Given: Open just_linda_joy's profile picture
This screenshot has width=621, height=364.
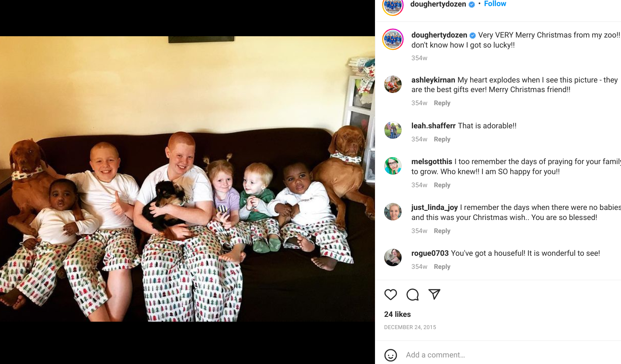Looking at the screenshot, I should pos(393,212).
